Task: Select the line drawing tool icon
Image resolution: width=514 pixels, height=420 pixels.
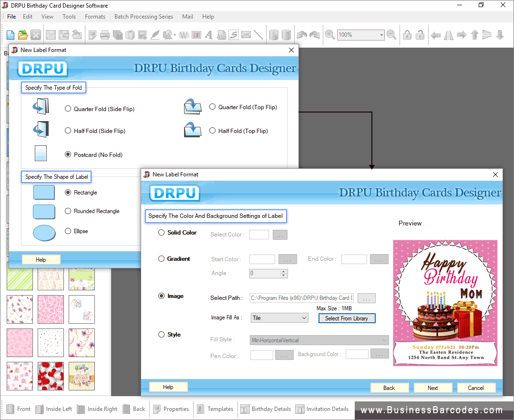Action: coord(258,35)
